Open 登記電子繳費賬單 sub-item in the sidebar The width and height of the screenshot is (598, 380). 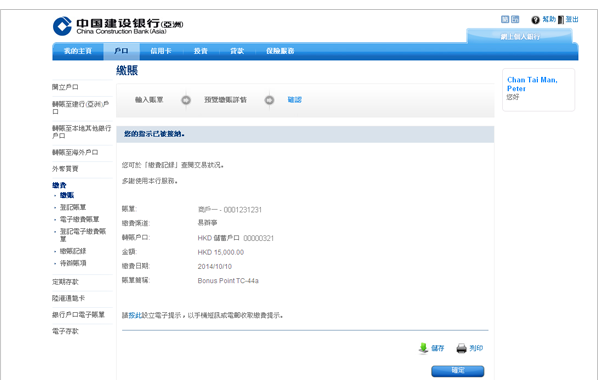83,235
